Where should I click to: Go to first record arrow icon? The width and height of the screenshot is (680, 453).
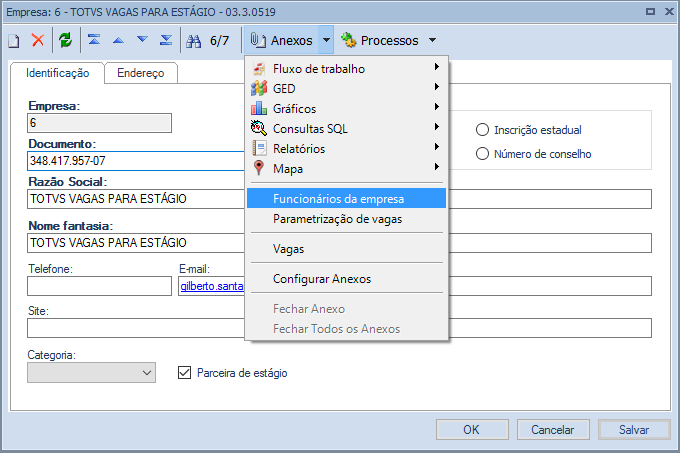(94, 40)
